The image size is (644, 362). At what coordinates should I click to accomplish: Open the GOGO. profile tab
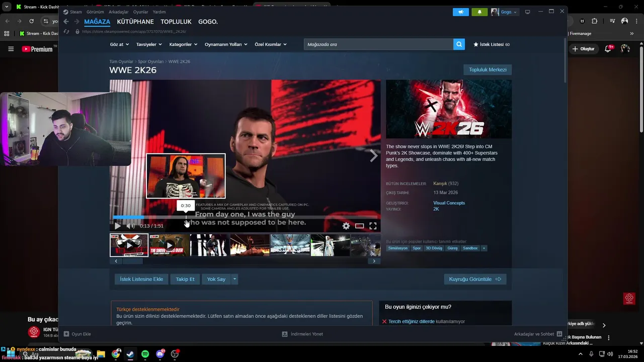[208, 22]
